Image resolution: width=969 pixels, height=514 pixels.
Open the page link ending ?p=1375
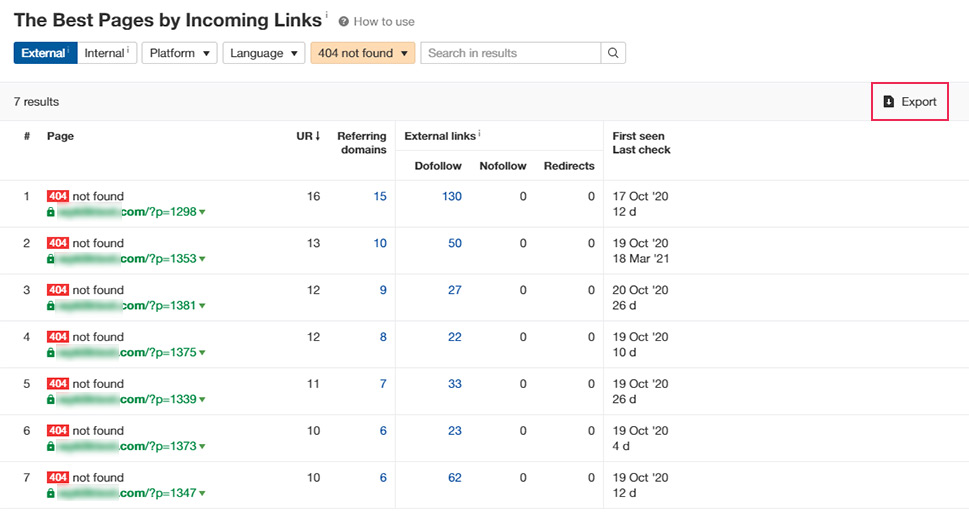(x=127, y=353)
